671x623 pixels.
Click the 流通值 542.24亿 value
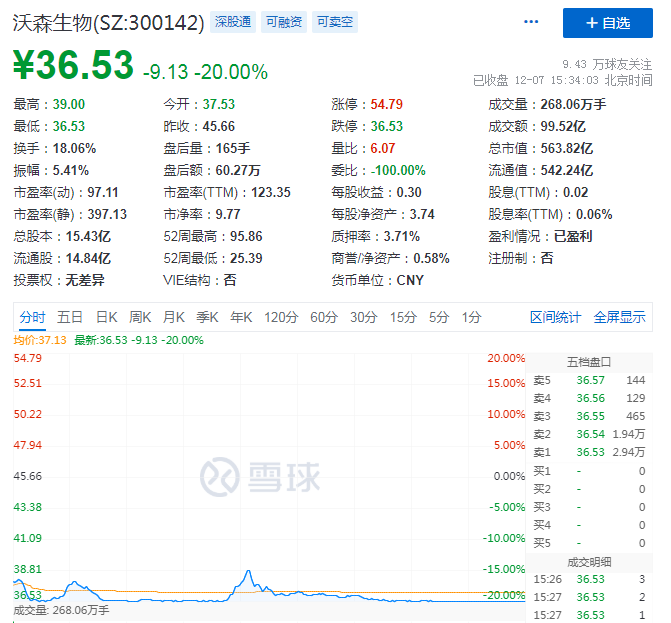coord(567,170)
